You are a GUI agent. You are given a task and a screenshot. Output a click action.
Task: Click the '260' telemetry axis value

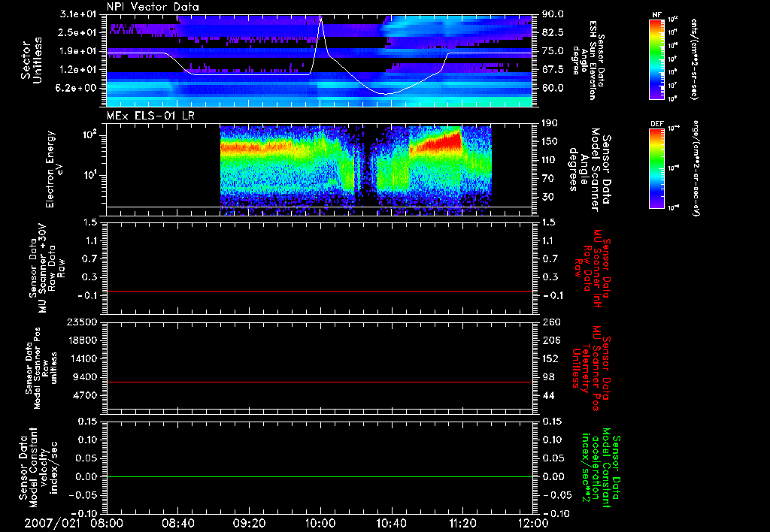tap(551, 322)
